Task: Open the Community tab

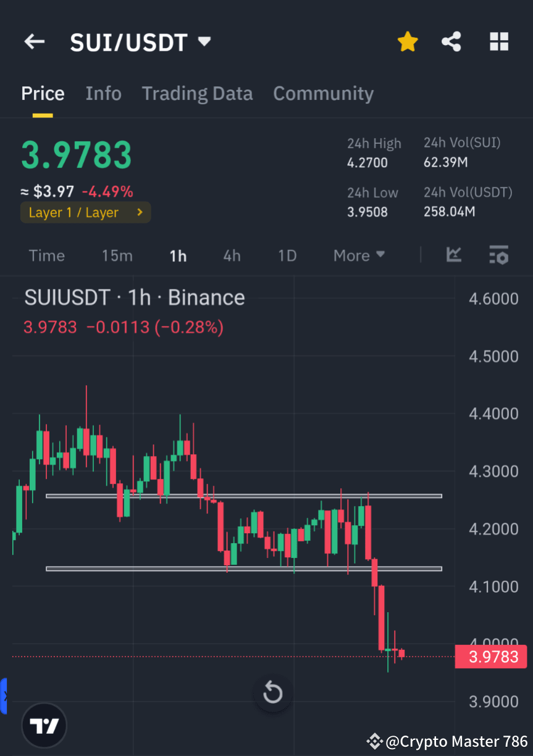Action: tap(323, 93)
